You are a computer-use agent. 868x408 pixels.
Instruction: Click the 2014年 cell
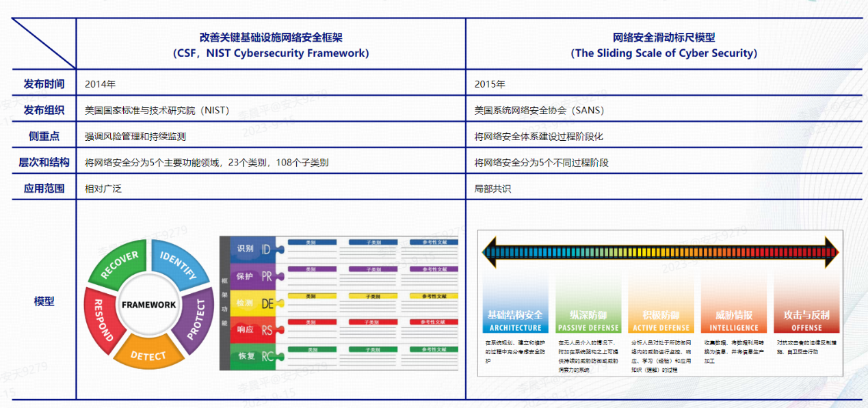point(100,85)
